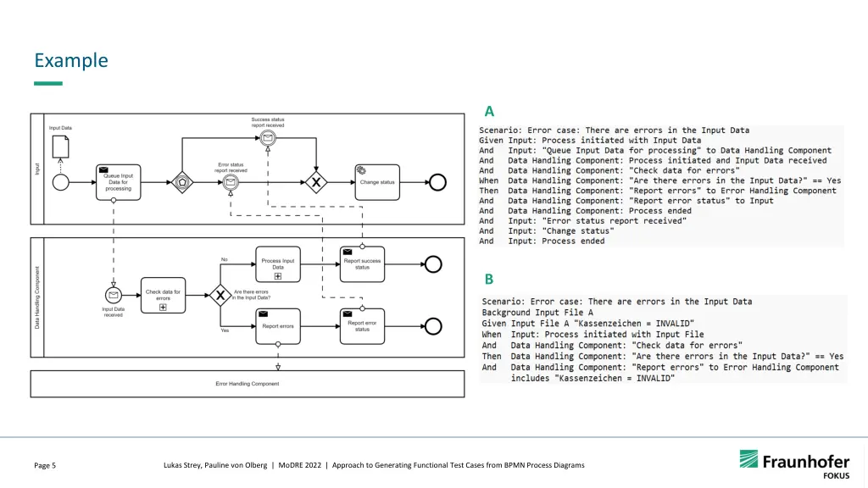Select the X gateway labeled Are there errors
The height and width of the screenshot is (488, 868).
click(220, 295)
